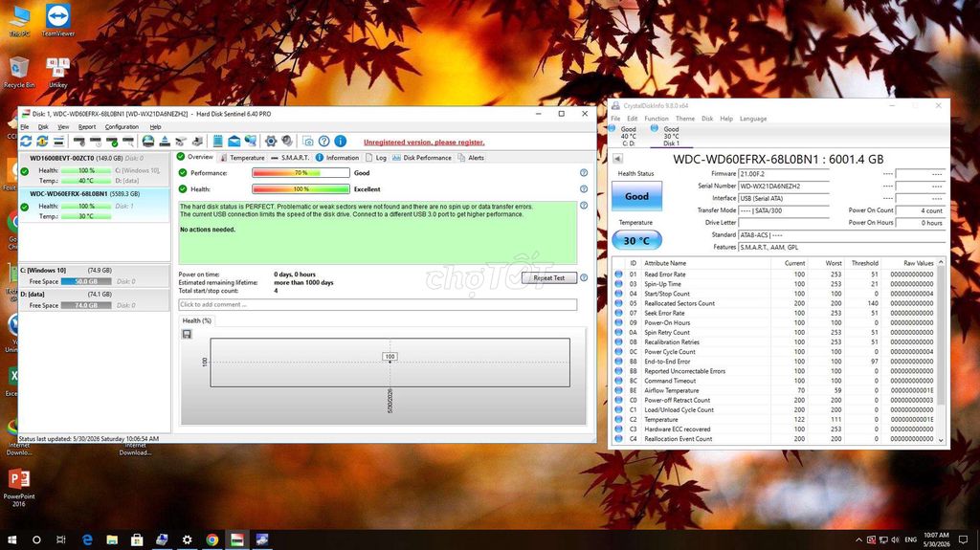Open TeamViewer desktop icon
The image size is (980, 550).
(x=57, y=20)
